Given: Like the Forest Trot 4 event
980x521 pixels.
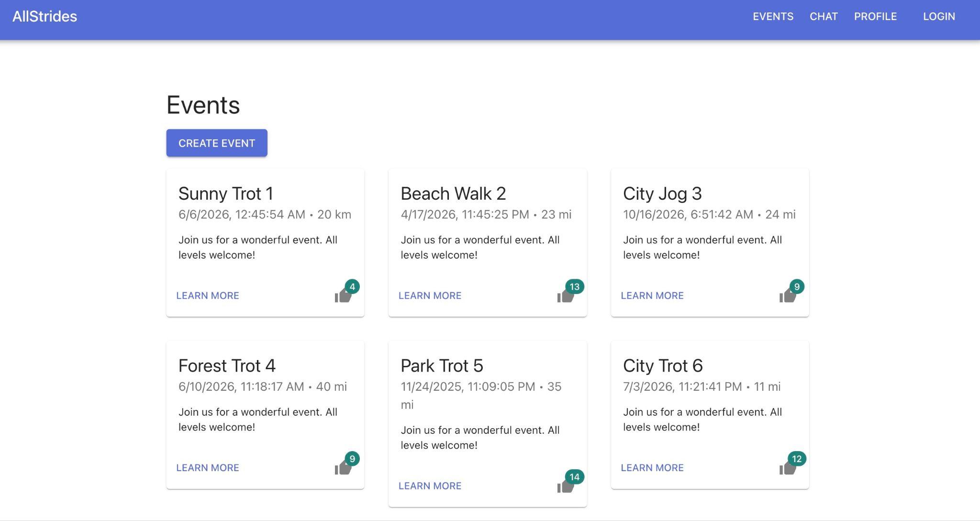Looking at the screenshot, I should 343,468.
